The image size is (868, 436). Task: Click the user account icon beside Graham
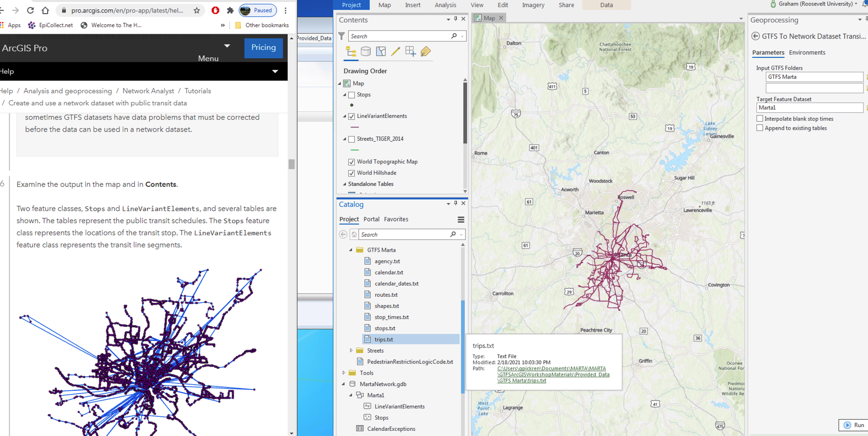tap(774, 4)
